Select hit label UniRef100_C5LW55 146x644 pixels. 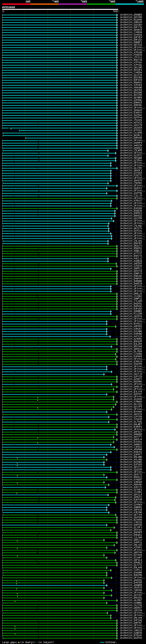pos(131,150)
